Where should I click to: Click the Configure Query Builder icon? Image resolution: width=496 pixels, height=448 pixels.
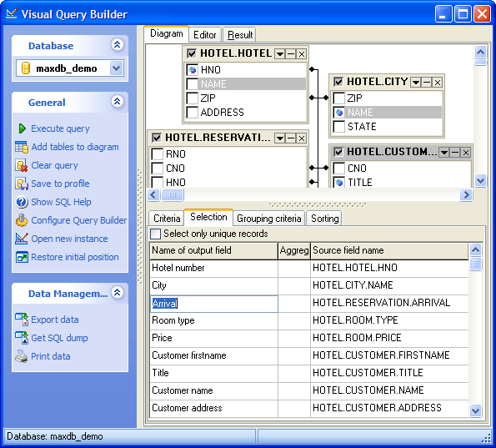pyautogui.click(x=22, y=220)
